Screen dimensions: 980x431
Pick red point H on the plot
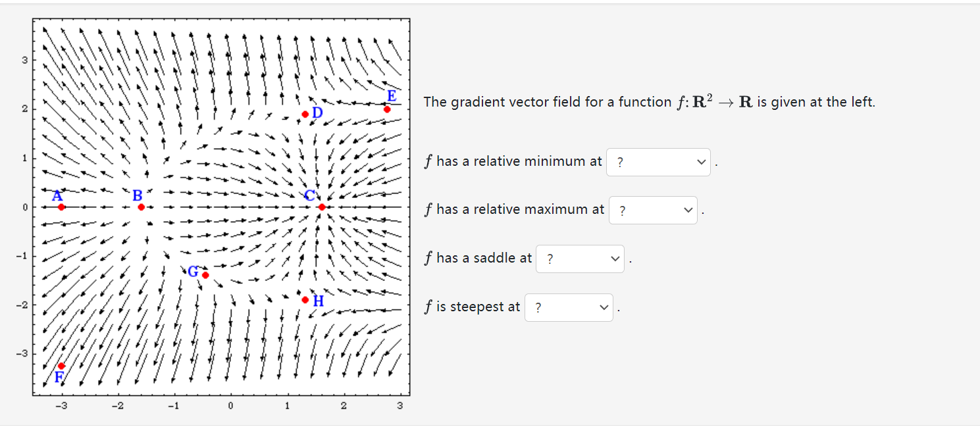click(305, 300)
